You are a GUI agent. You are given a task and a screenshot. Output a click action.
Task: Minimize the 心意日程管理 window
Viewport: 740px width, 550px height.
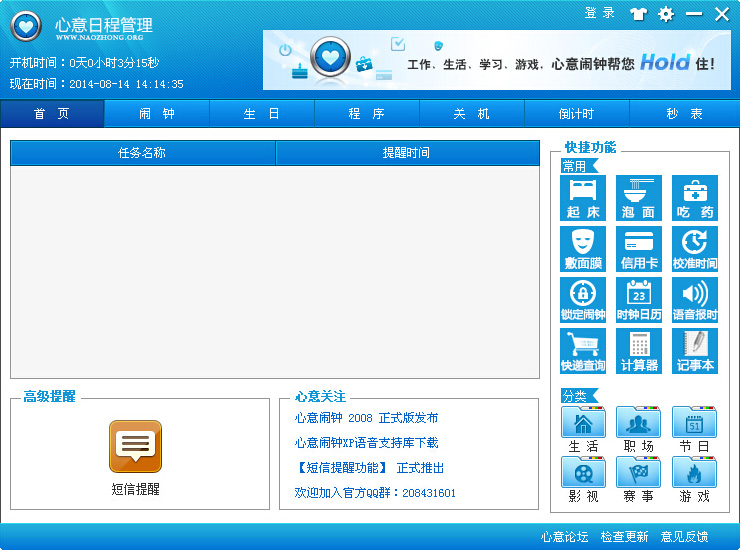[694, 14]
